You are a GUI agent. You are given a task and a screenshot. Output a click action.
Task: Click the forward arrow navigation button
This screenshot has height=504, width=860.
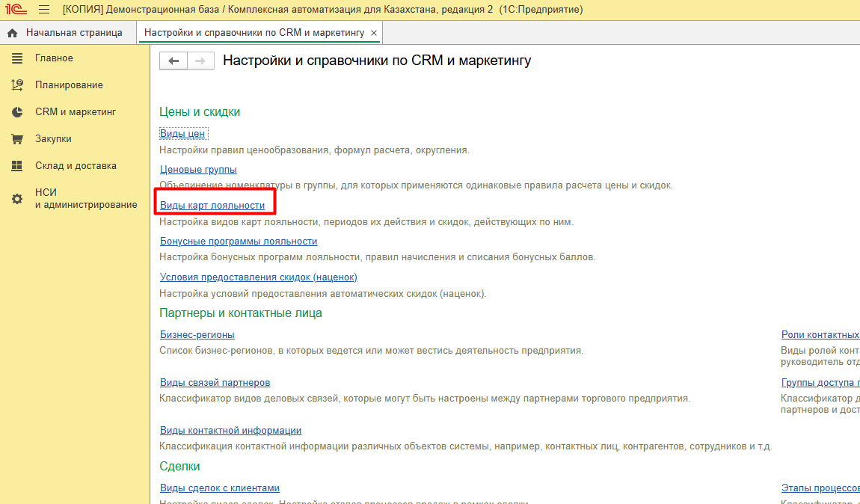tap(200, 61)
